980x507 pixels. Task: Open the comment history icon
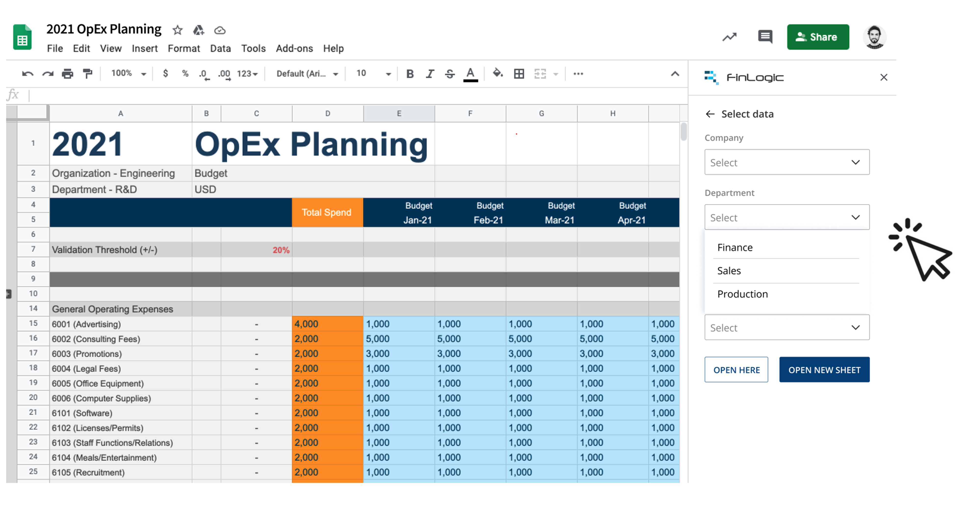coord(765,37)
